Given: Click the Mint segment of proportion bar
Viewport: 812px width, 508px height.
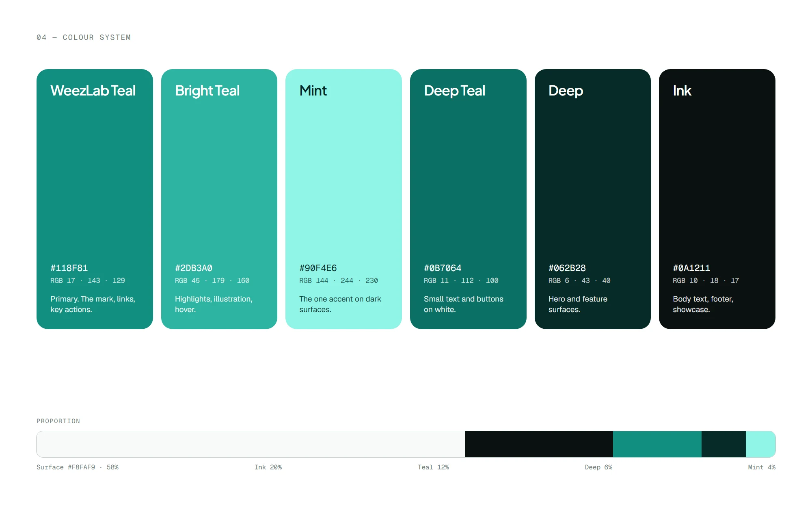Looking at the screenshot, I should [x=760, y=444].
